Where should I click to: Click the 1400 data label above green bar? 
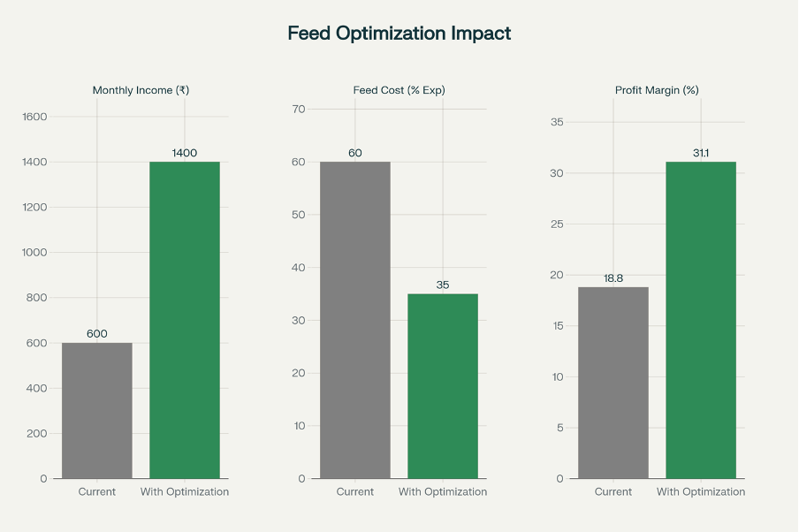(185, 153)
